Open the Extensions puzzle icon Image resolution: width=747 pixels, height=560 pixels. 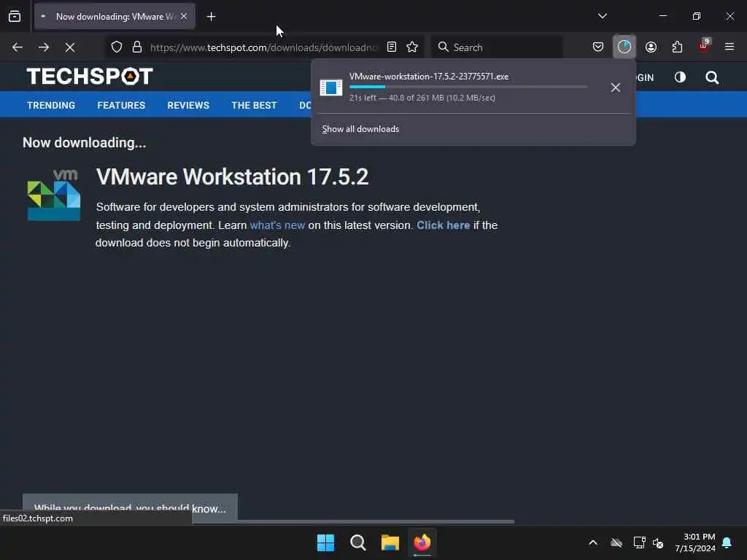(x=677, y=47)
